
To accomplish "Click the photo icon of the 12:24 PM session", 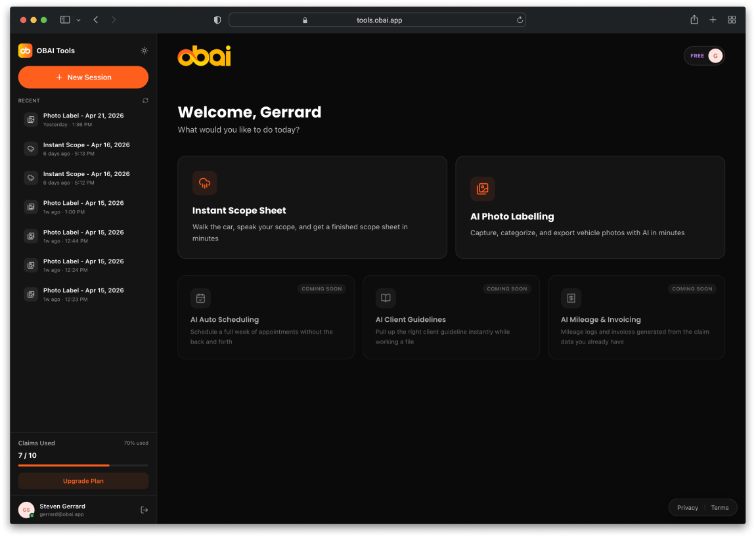I will [31, 265].
